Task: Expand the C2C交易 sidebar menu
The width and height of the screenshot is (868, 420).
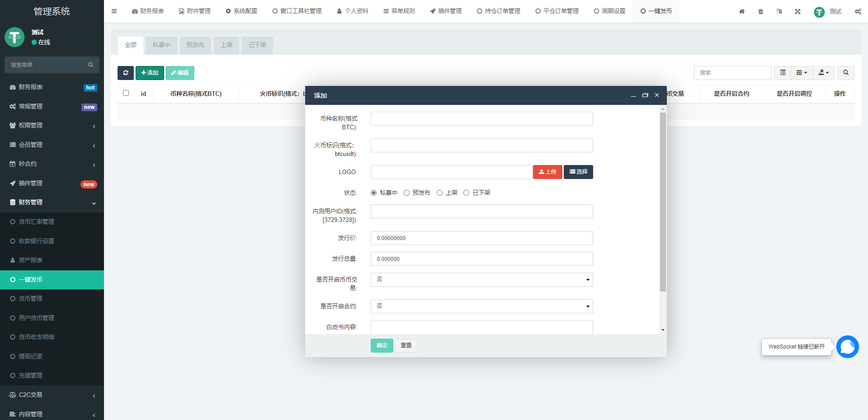Action: point(52,395)
